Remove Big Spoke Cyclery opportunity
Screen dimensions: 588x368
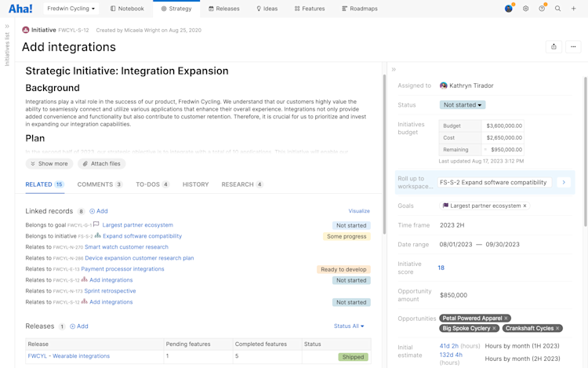[494, 328]
